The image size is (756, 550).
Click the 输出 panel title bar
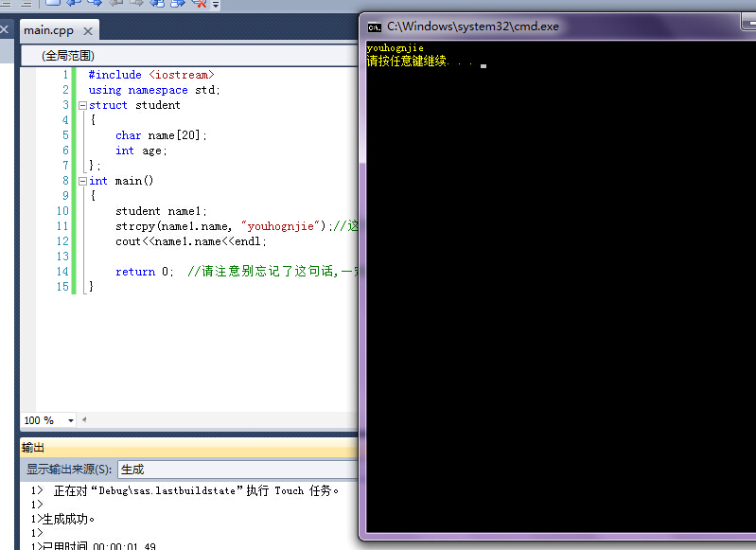coord(189,448)
